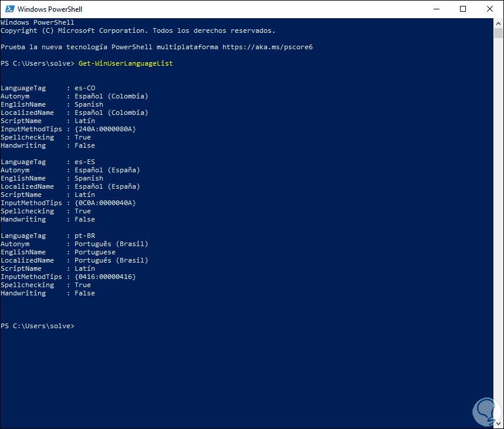Click the Microsoft Corporation copyright line
Image resolution: width=504 pixels, height=429 pixels.
pyautogui.click(x=138, y=30)
